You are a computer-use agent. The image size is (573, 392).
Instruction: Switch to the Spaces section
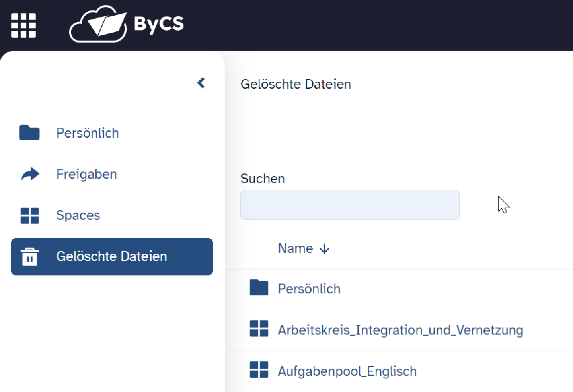point(78,215)
